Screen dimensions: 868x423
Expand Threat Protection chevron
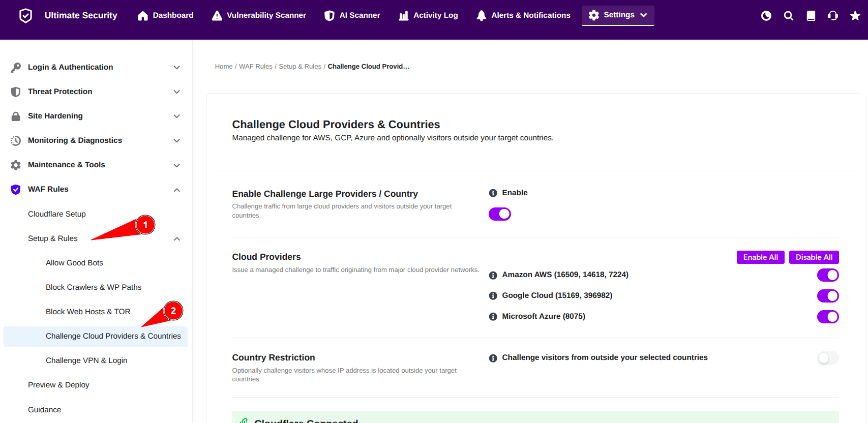click(177, 92)
